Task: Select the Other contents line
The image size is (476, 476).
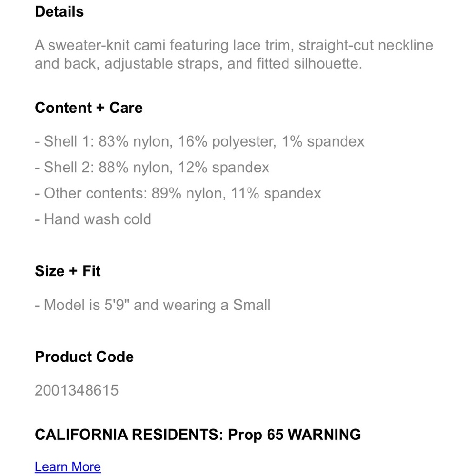Action: click(x=178, y=193)
